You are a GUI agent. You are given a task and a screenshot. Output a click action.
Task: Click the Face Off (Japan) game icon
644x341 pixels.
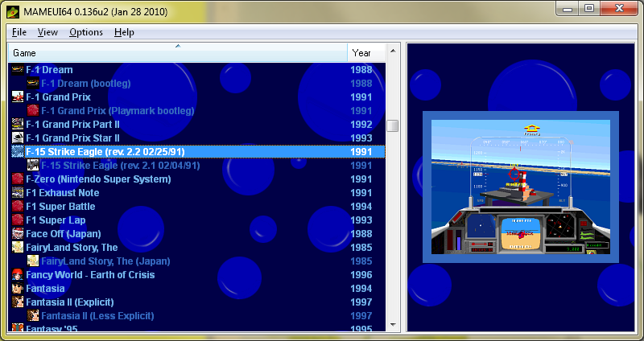pyautogui.click(x=18, y=234)
